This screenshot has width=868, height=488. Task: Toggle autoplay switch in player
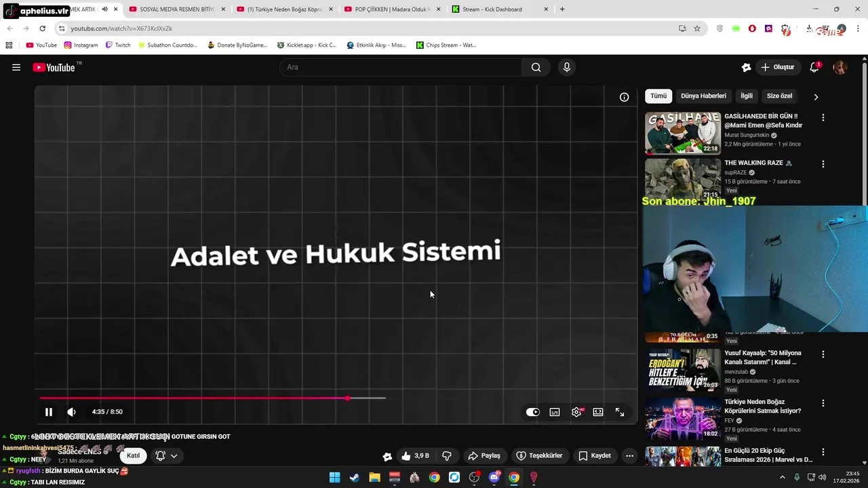click(533, 412)
